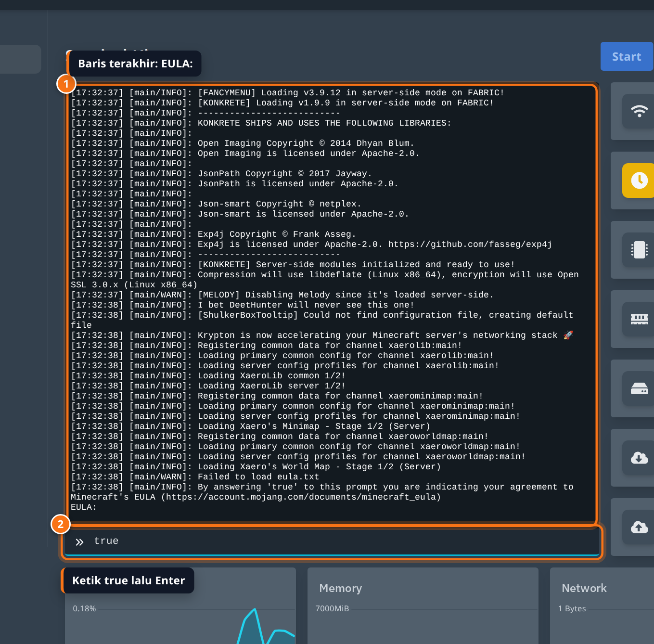Open the github.com/fasseg/exp4j URL in the console
Viewport: 654px width, 644px height.
[470, 245]
